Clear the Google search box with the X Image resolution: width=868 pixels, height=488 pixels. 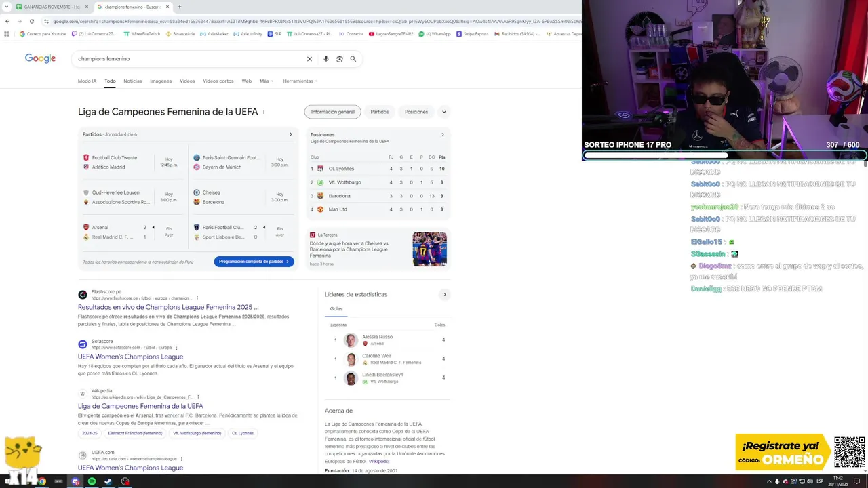tap(309, 59)
